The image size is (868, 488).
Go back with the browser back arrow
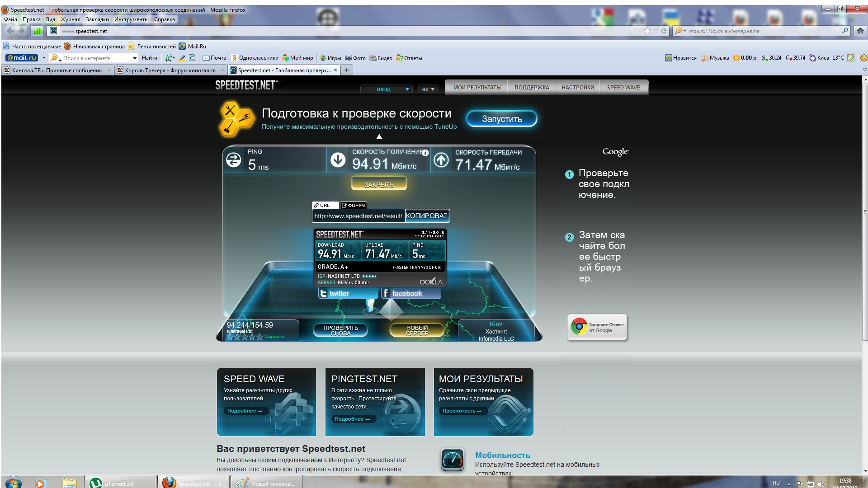pyautogui.click(x=10, y=31)
